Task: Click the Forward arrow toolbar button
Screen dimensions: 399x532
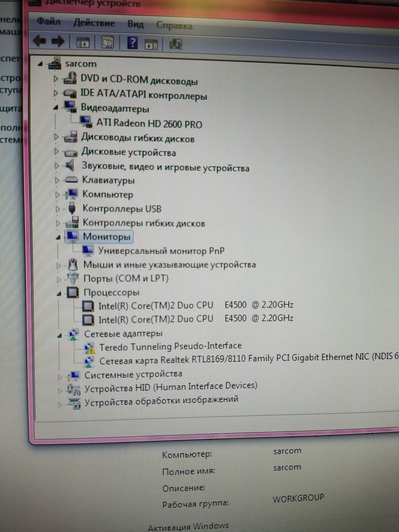Action: [x=58, y=41]
